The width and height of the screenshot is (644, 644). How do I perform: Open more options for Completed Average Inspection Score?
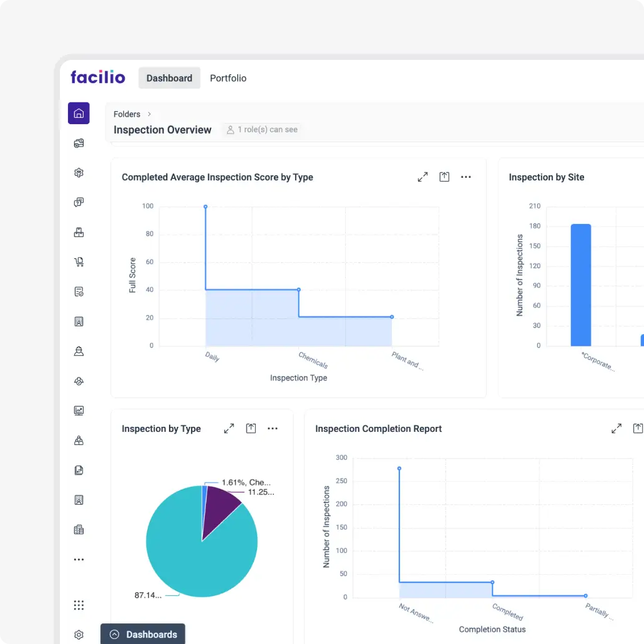point(466,177)
